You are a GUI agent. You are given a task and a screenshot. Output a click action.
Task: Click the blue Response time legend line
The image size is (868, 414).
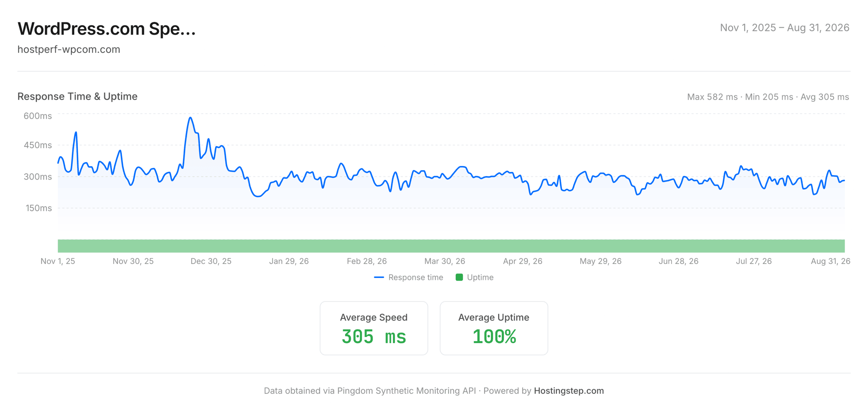pos(379,277)
